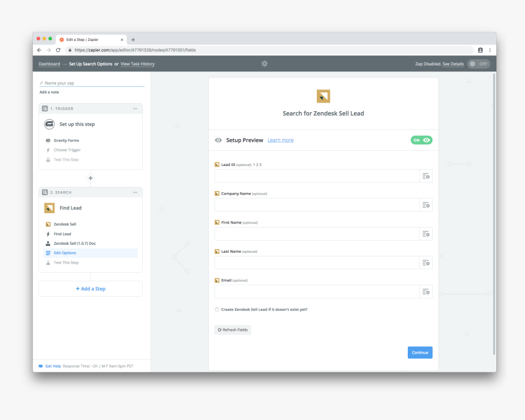Viewport: 525px width, 420px height.
Task: Go to Dashboard link
Action: pos(49,63)
